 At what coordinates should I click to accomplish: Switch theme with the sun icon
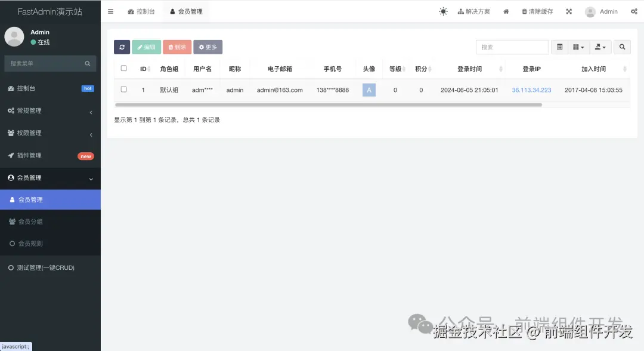click(x=443, y=11)
